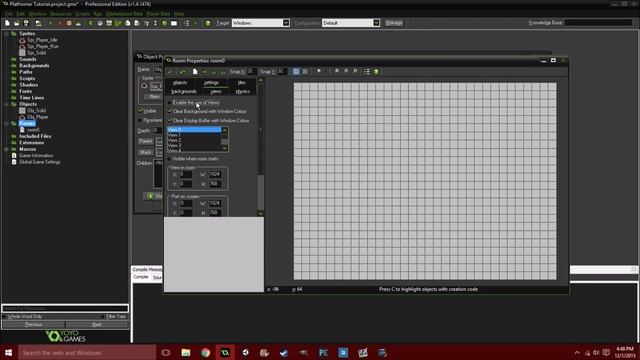Click the Manage button
Image resolution: width=640 pixels, height=360 pixels.
click(x=394, y=23)
